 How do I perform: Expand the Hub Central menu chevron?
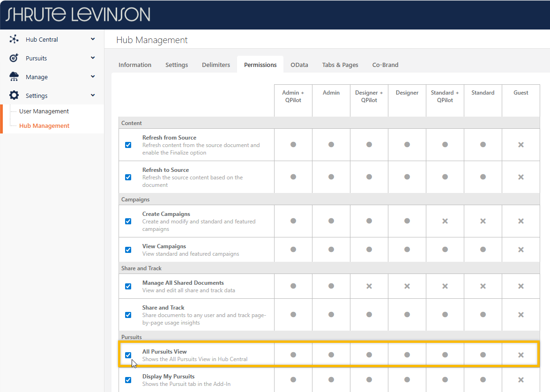coord(93,39)
